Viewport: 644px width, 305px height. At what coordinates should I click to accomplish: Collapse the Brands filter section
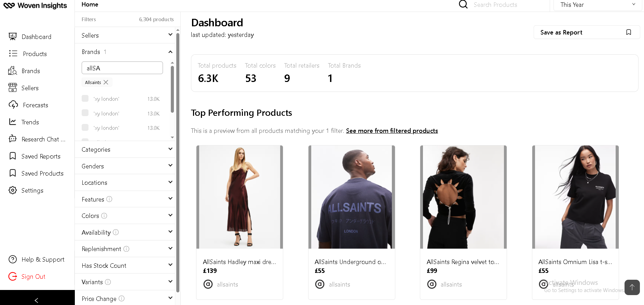(170, 52)
